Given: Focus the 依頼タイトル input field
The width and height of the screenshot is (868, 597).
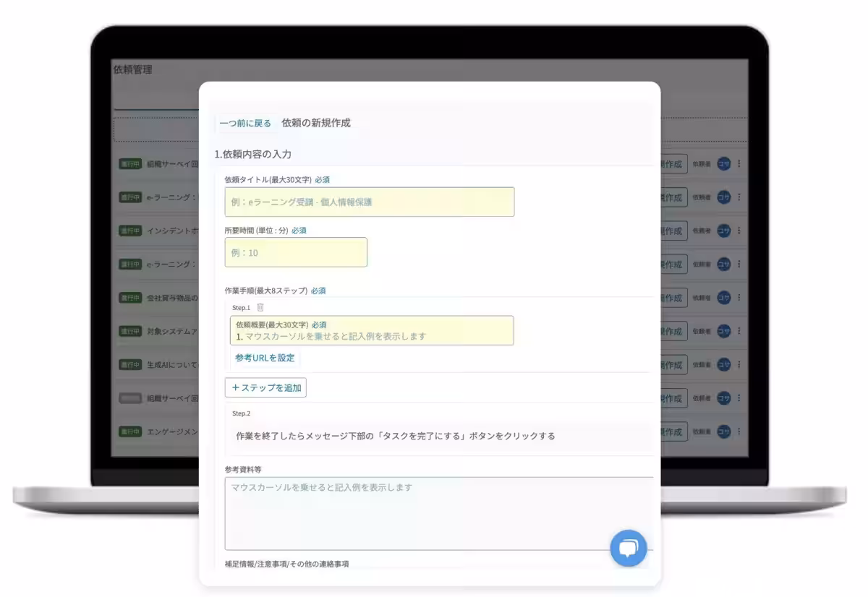Looking at the screenshot, I should 370,202.
